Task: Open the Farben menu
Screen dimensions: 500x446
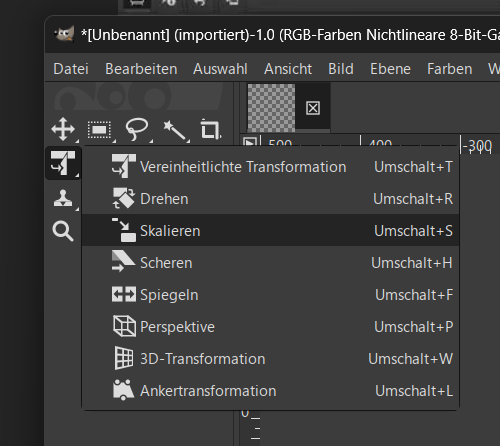Action: coord(450,69)
